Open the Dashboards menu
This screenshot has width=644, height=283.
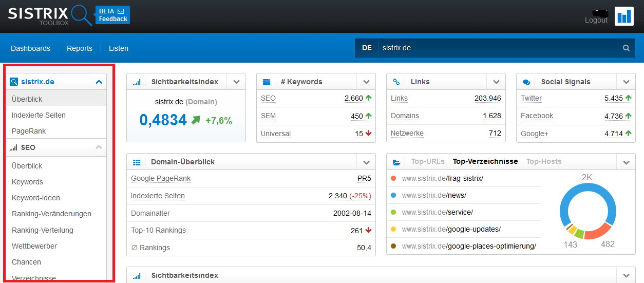(31, 48)
